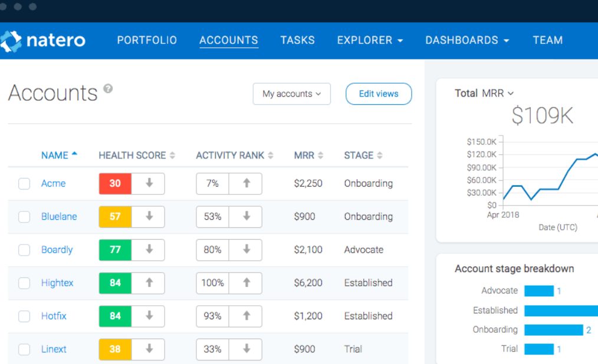Click Linext's health score trend down arrow
The width and height of the screenshot is (598, 364).
coord(149,349)
